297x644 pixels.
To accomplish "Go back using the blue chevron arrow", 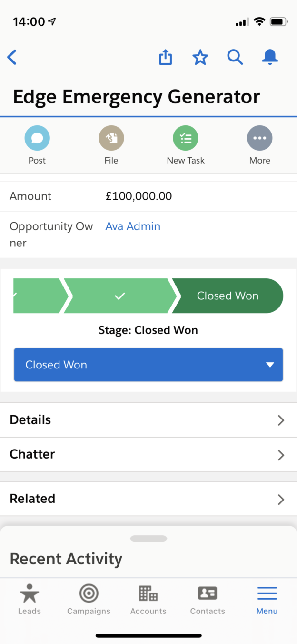I will tap(12, 57).
